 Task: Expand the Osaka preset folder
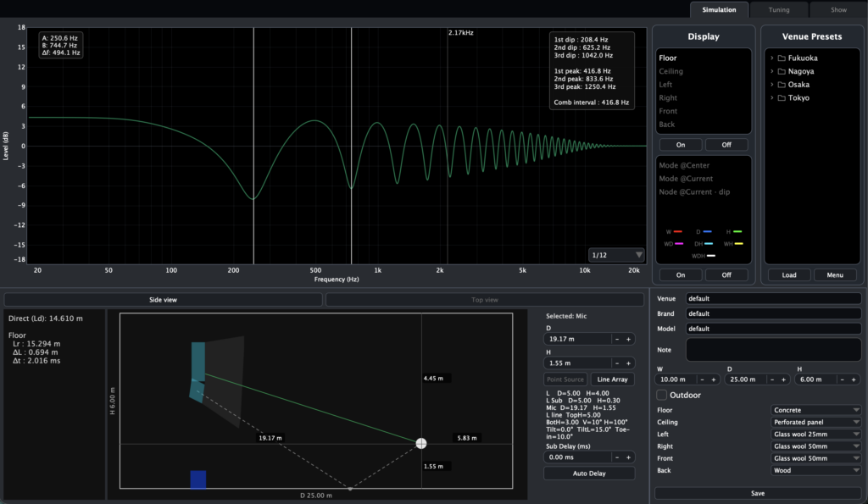pos(771,85)
